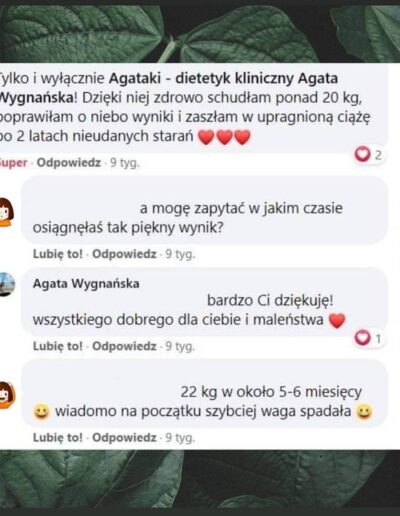Click Odpowiedz under the top comment
The width and height of the screenshot is (400, 516).
(x=69, y=163)
